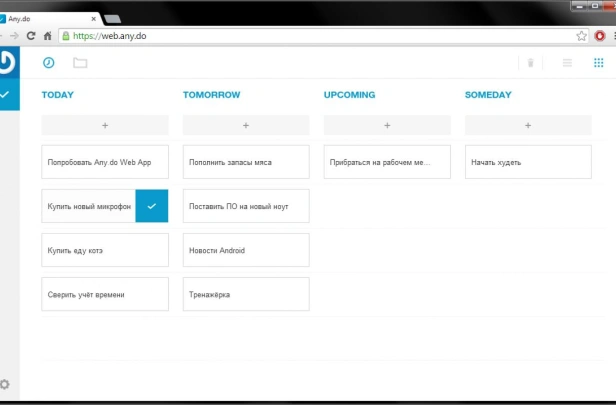Reload the page in the browser
Image resolution: width=616 pixels, height=405 pixels.
pyautogui.click(x=31, y=36)
